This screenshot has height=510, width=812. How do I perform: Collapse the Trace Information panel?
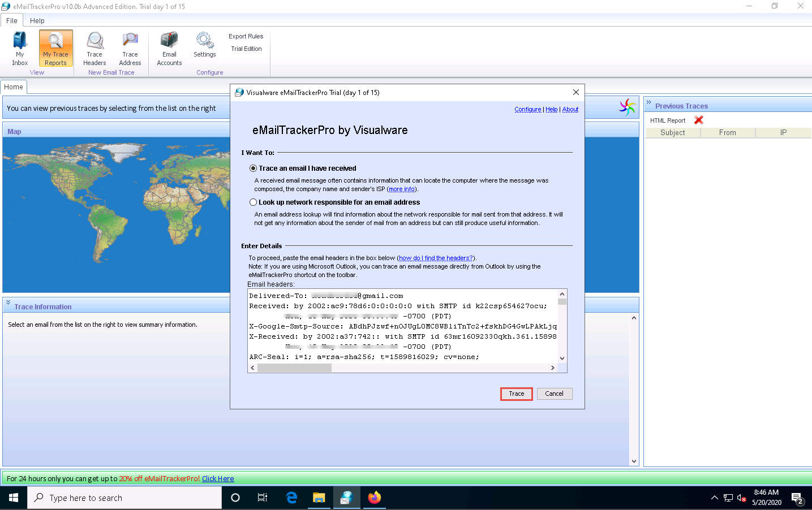pyautogui.click(x=8, y=302)
